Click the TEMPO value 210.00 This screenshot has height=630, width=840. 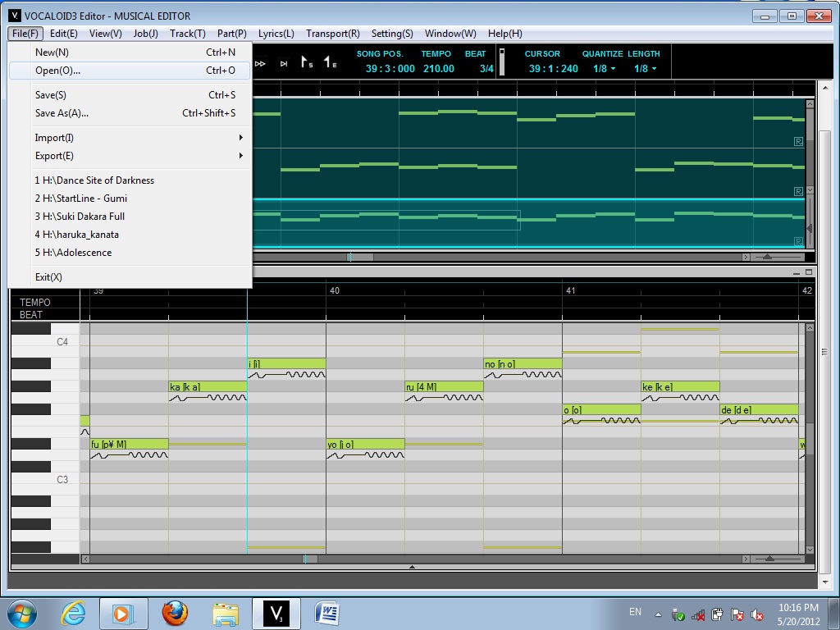click(439, 69)
